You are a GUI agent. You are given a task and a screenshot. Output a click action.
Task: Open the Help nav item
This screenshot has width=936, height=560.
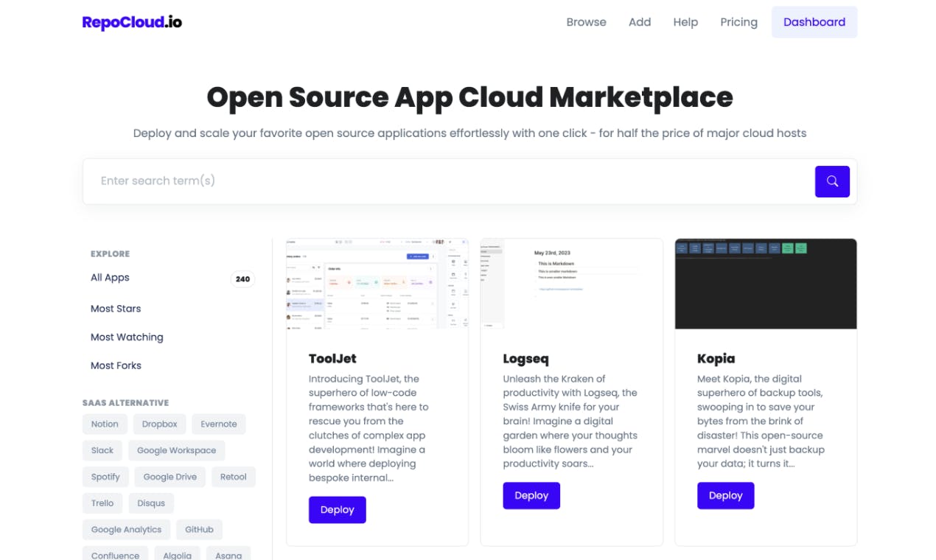tap(685, 22)
